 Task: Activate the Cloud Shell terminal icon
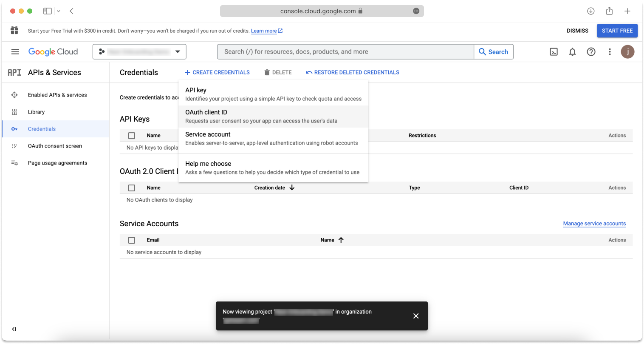(x=554, y=51)
